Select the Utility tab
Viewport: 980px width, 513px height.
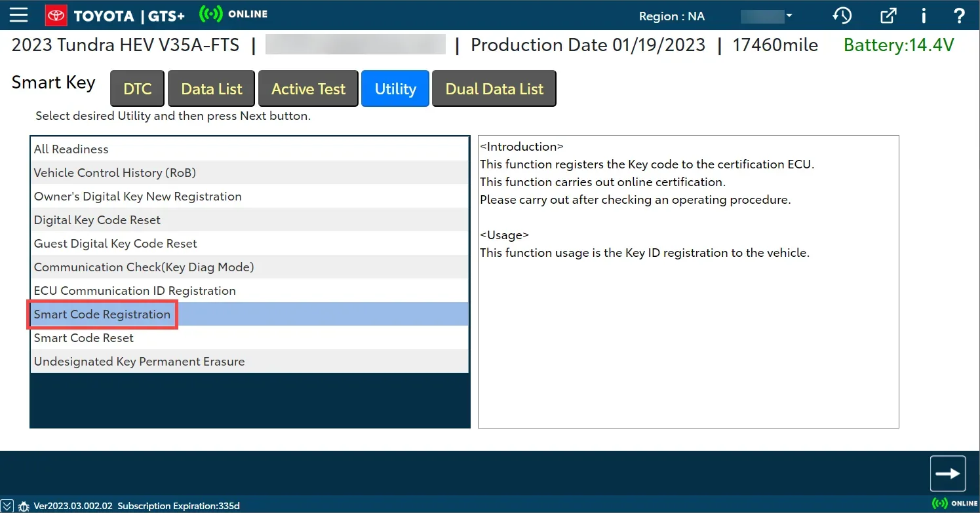pyautogui.click(x=395, y=88)
